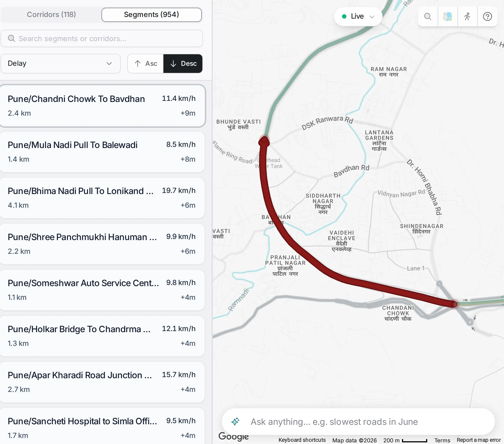Open the map search magnifier icon
504x444 pixels.
click(428, 16)
